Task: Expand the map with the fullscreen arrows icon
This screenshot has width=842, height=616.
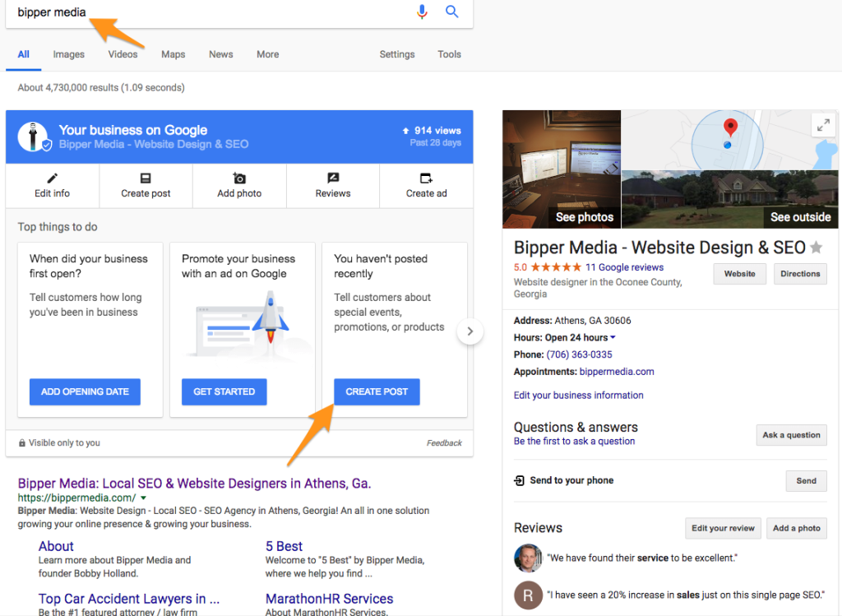Action: (x=823, y=125)
